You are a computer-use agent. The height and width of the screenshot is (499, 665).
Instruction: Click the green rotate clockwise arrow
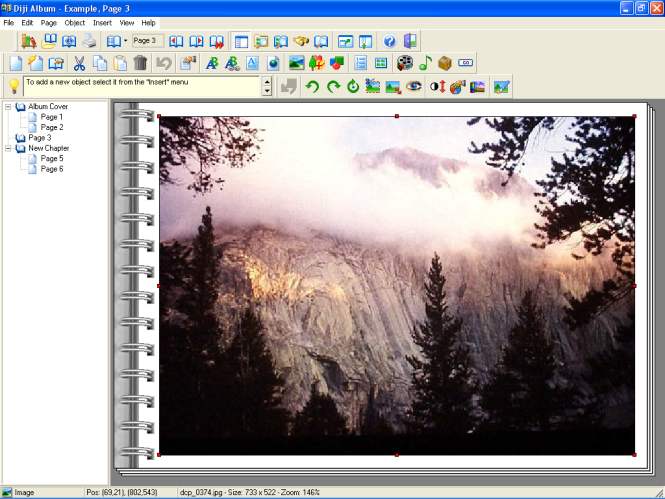click(x=333, y=87)
